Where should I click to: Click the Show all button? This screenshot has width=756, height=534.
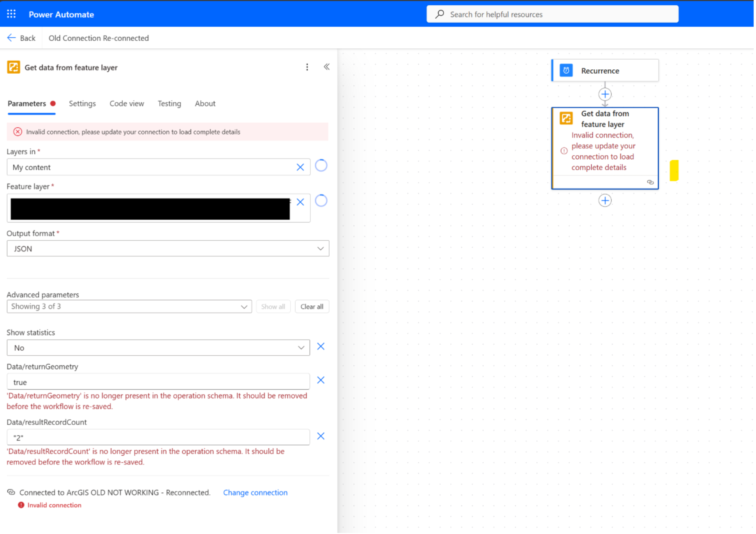pos(273,307)
